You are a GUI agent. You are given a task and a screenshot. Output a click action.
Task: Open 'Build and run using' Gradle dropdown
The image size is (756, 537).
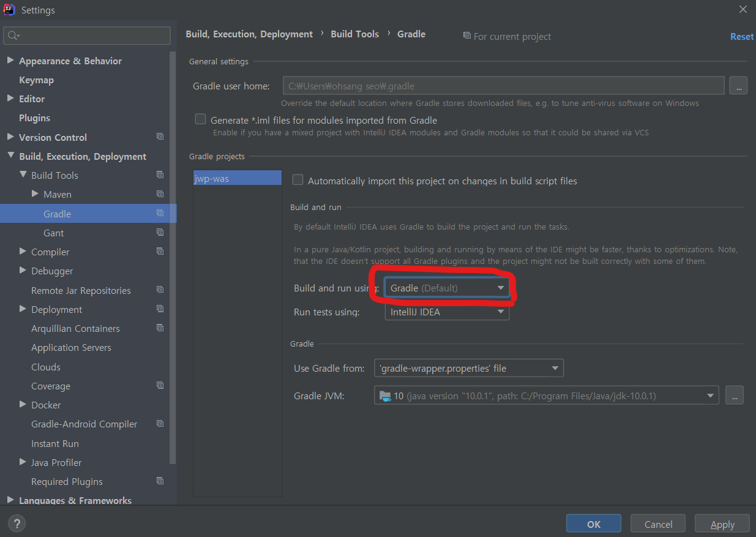pos(447,288)
